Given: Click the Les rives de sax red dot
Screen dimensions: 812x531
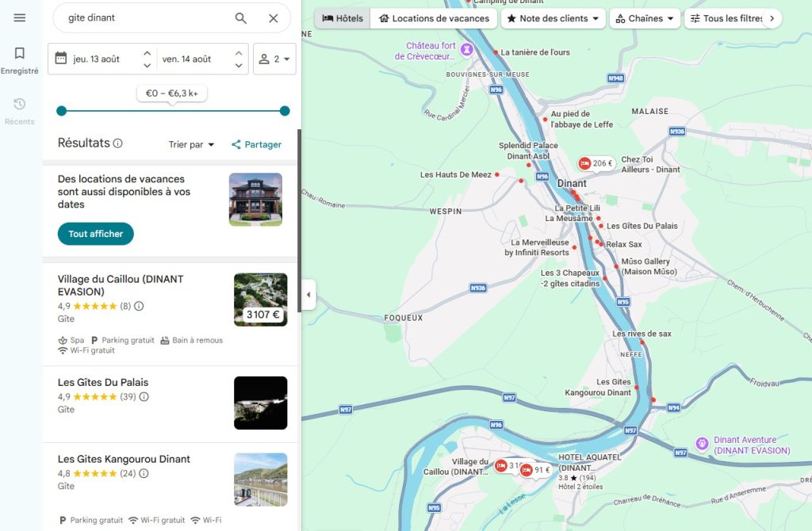Looking at the screenshot, I should 642,342.
